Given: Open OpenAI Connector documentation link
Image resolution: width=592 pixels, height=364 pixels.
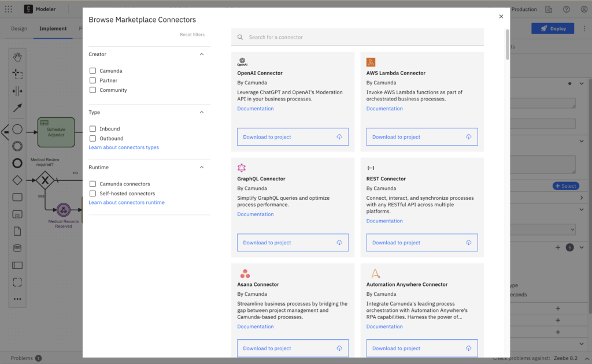Looking at the screenshot, I should (x=255, y=109).
